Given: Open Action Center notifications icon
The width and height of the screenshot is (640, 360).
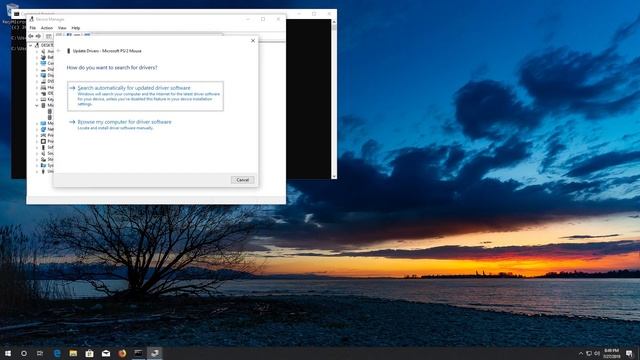Looking at the screenshot, I should coord(630,353).
